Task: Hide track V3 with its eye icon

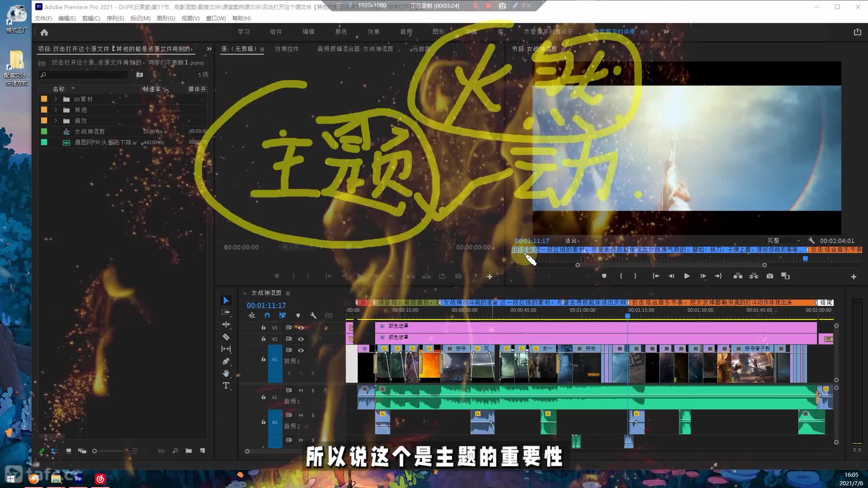Action: click(301, 328)
